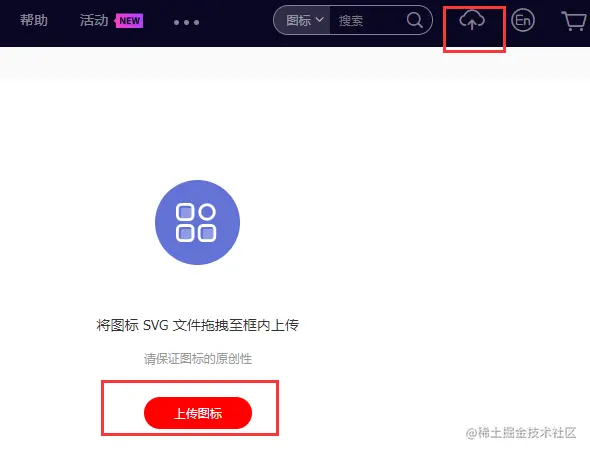Click the NEW badge next to 活动
The height and width of the screenshot is (453, 590).
[x=129, y=20]
